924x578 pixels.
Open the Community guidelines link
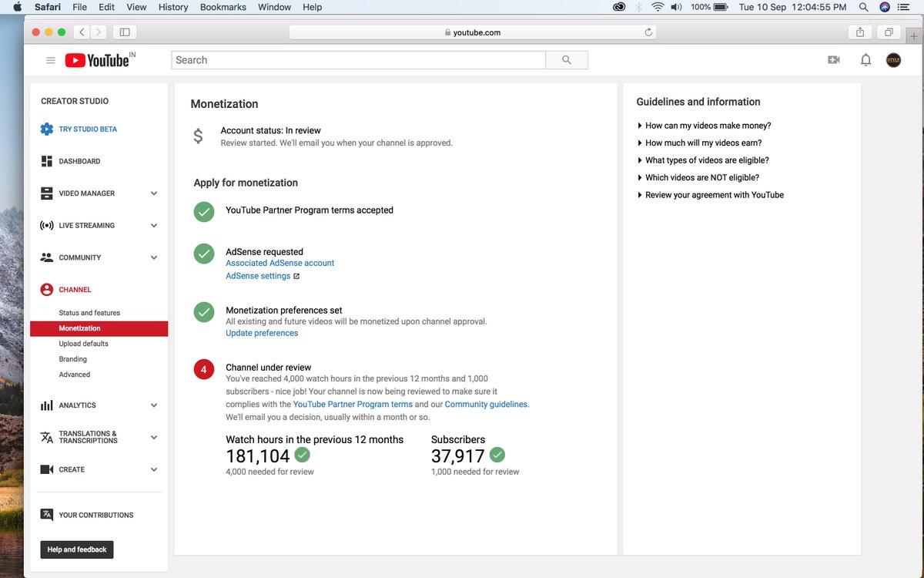(487, 404)
